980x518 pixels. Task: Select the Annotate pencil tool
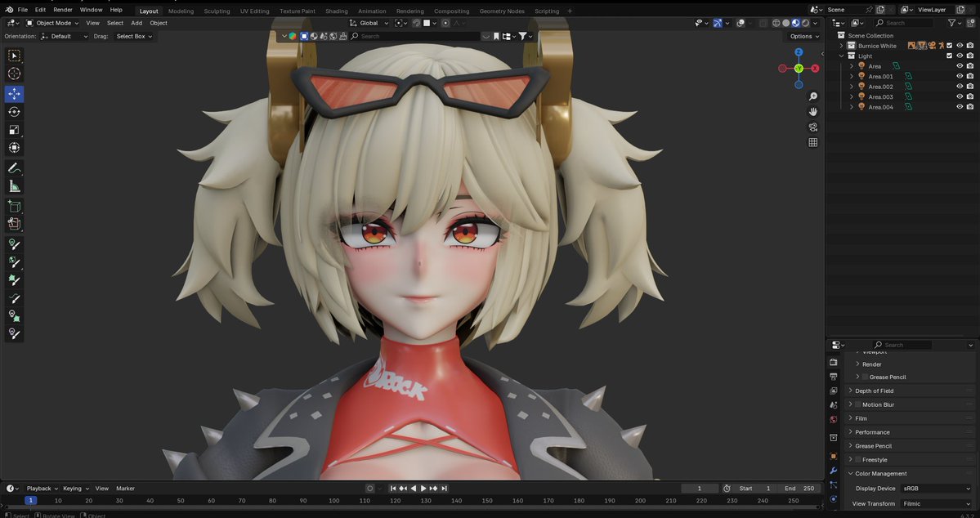click(14, 168)
